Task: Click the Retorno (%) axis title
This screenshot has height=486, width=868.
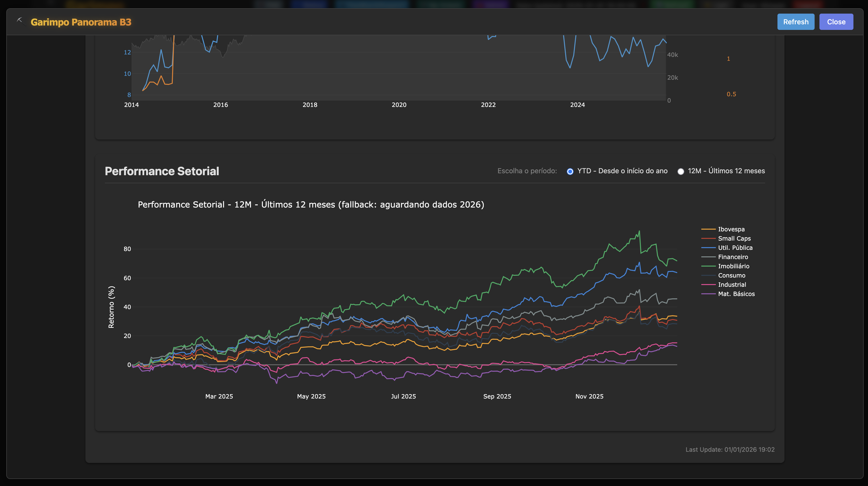Action: tap(111, 307)
